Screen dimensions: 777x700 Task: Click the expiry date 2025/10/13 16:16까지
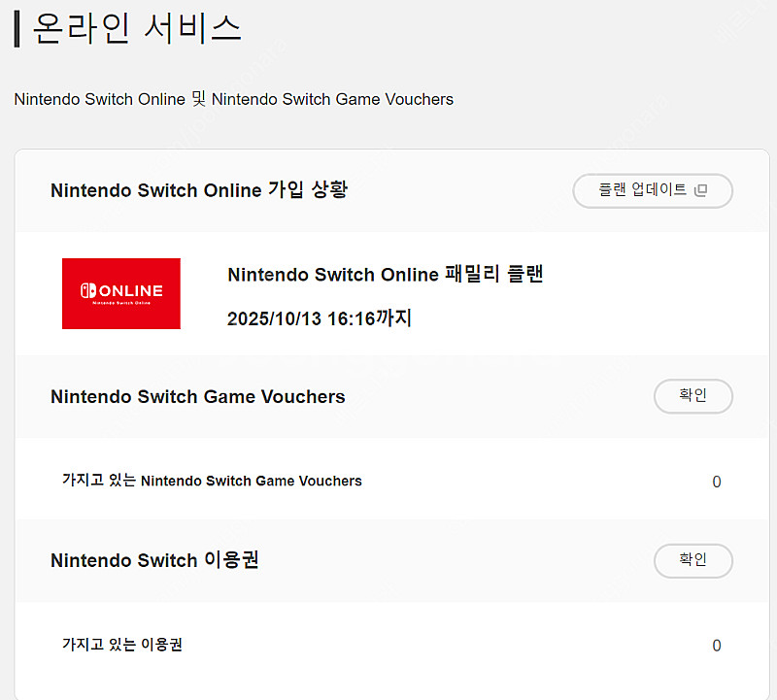[320, 318]
